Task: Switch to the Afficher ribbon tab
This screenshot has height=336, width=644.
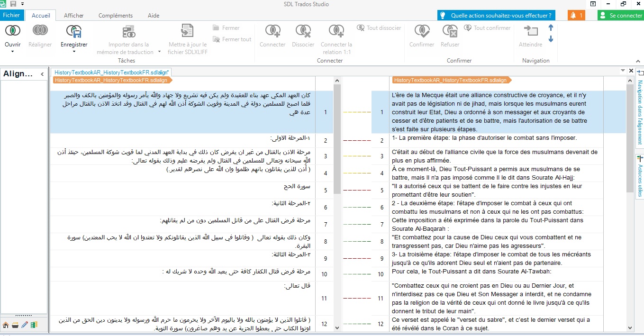Action: tap(74, 15)
